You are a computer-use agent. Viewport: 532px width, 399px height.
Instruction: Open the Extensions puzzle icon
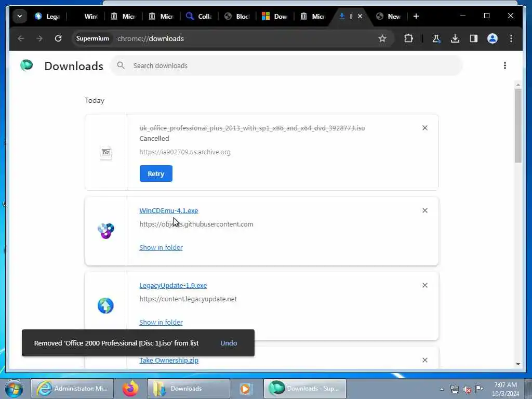[408, 38]
